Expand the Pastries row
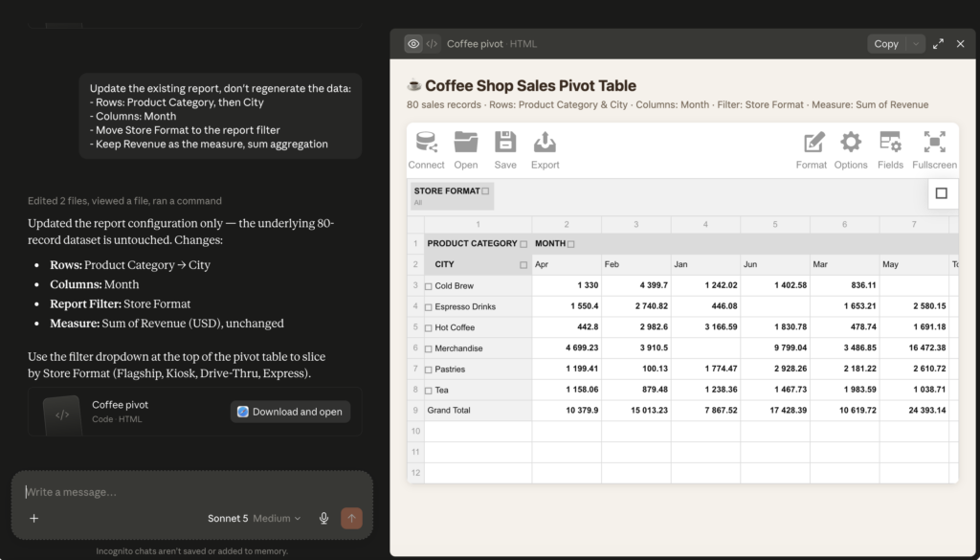The width and height of the screenshot is (980, 560). [429, 370]
